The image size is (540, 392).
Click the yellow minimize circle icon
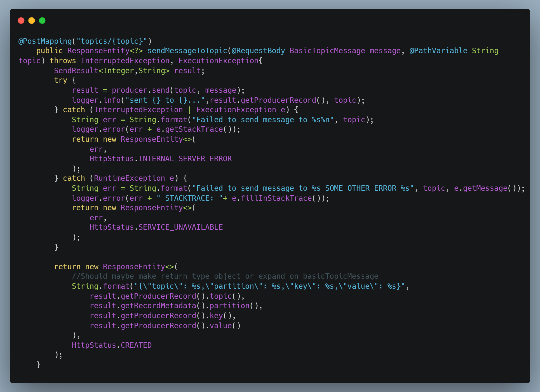[x=32, y=20]
